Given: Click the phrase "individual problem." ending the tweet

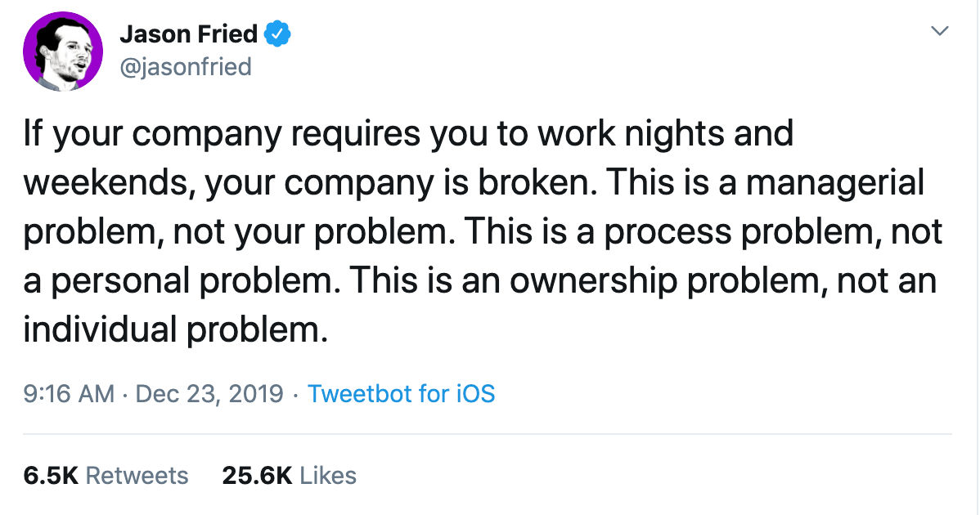Looking at the screenshot, I should click(x=176, y=329).
